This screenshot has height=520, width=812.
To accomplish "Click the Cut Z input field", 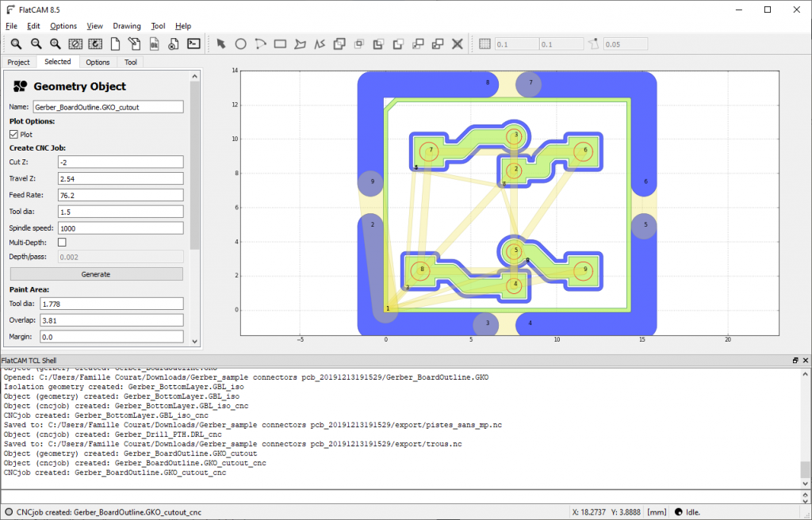I will coord(121,162).
